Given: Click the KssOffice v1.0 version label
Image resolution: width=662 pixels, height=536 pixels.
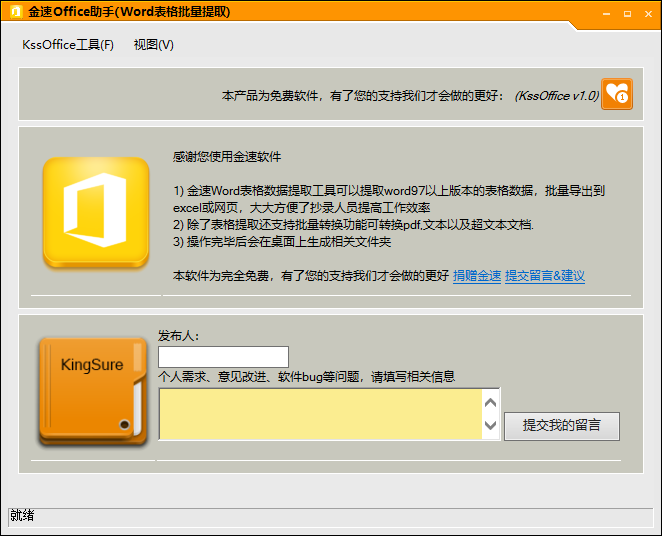Looking at the screenshot, I should click(556, 96).
